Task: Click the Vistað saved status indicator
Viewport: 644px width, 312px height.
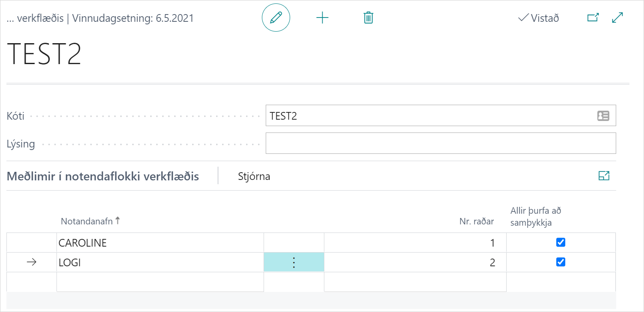Action: pyautogui.click(x=538, y=18)
